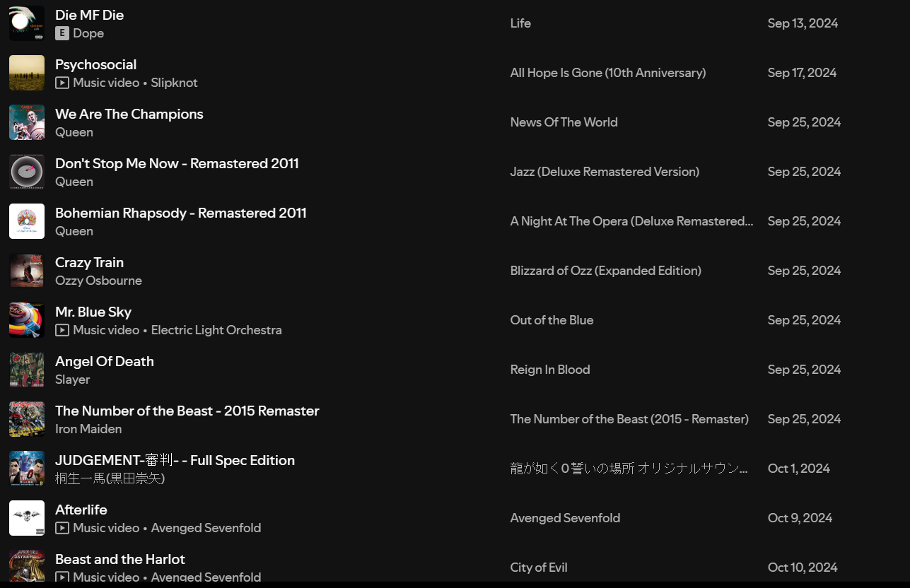Open the News Of The World album
This screenshot has width=910, height=588.
(564, 122)
